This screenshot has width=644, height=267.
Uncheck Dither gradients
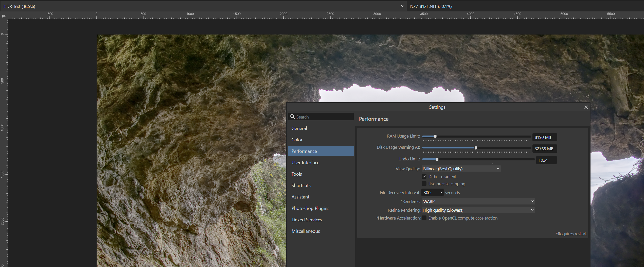424,176
